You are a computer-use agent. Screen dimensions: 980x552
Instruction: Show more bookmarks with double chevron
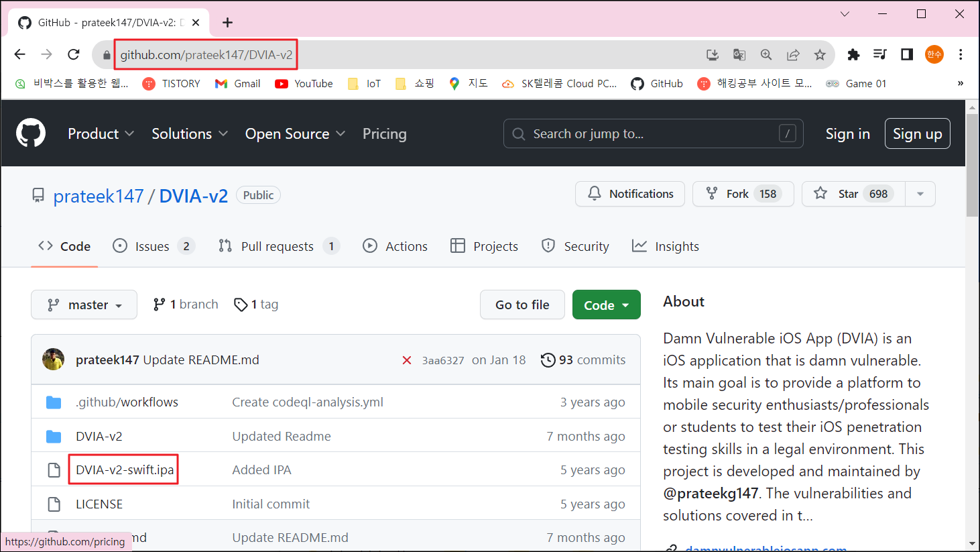tap(960, 83)
